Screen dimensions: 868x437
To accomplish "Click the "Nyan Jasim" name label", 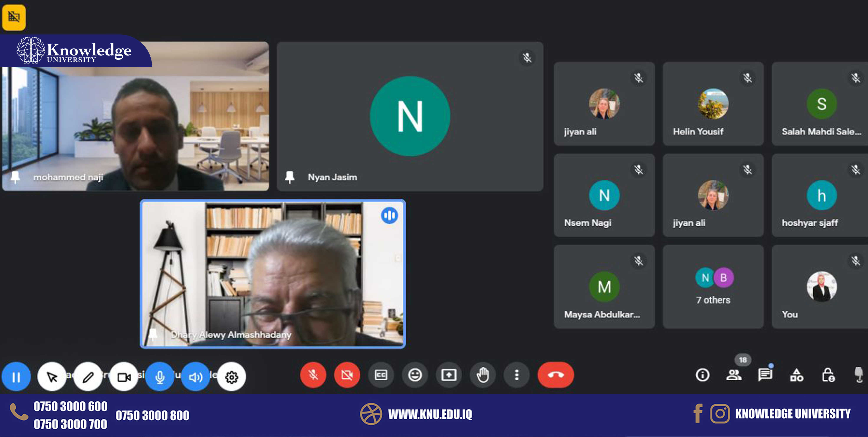I will pyautogui.click(x=332, y=177).
